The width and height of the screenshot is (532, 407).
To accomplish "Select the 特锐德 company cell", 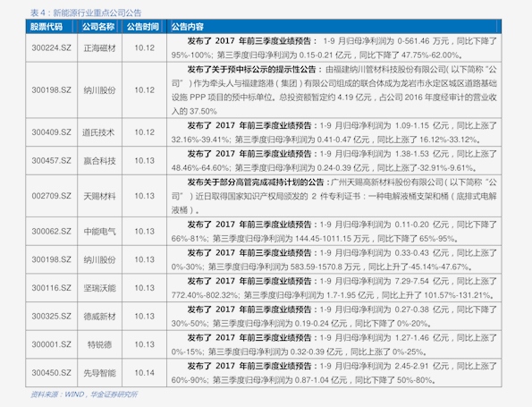I will point(100,344).
